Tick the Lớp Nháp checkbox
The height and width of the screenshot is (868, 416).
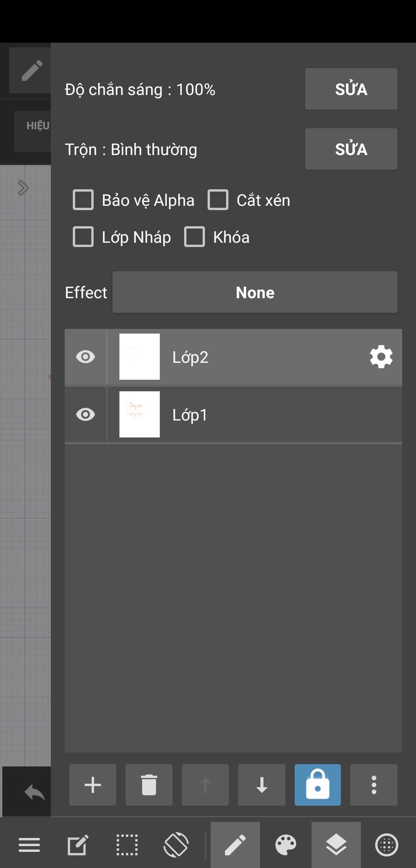(83, 237)
